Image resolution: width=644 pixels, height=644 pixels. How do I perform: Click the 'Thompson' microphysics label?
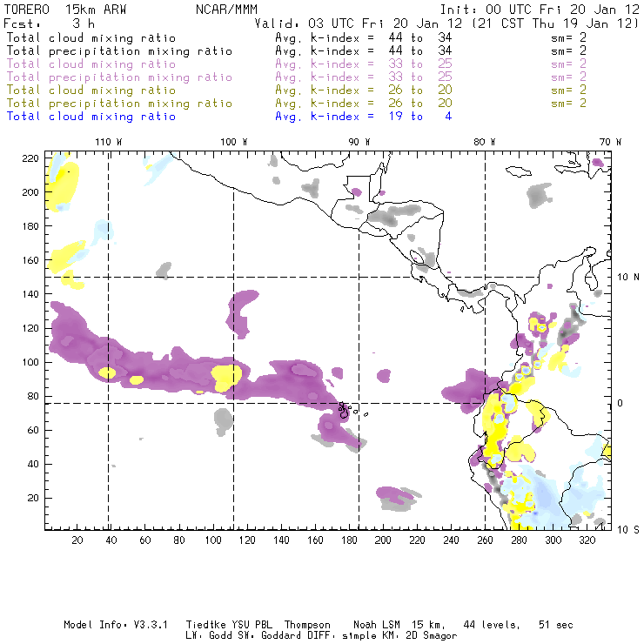tap(307, 625)
